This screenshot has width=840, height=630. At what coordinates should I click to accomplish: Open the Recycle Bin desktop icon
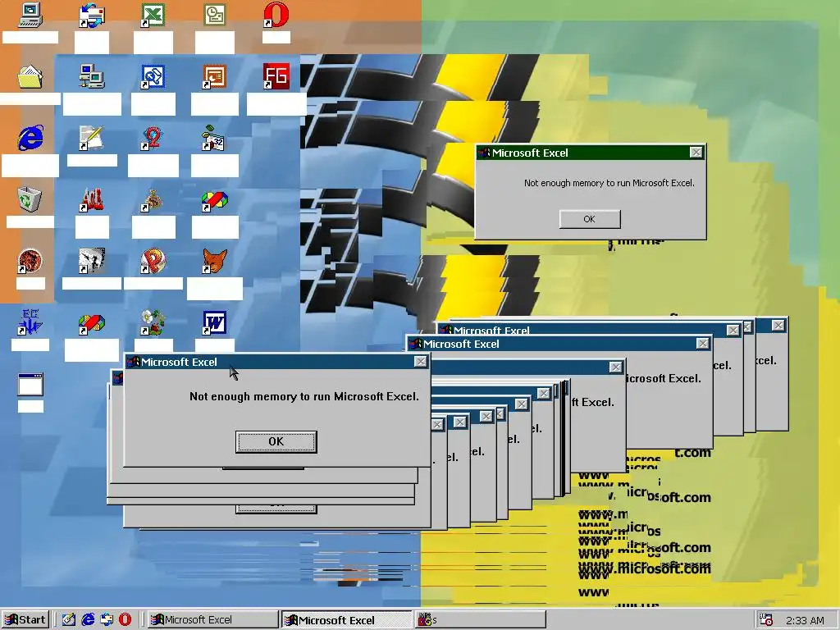(x=30, y=199)
